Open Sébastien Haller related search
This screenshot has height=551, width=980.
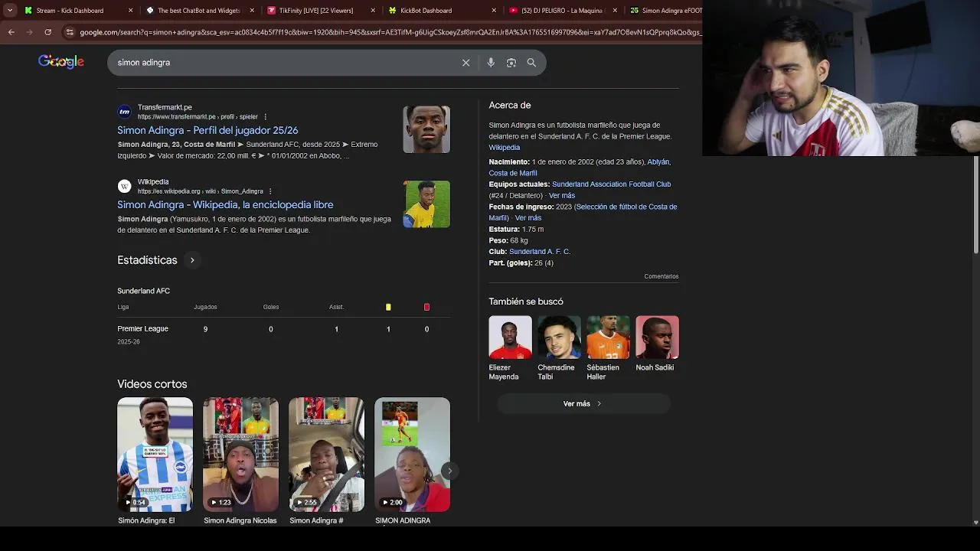(608, 348)
